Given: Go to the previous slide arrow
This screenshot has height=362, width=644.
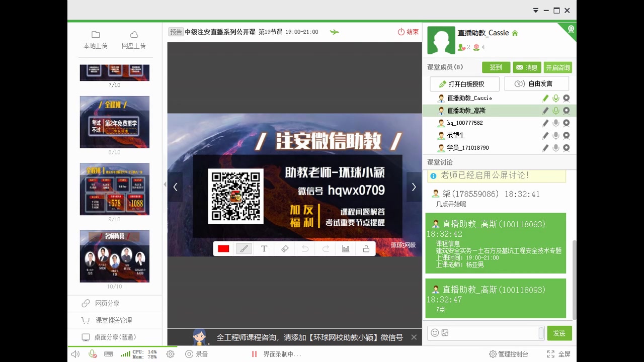Looking at the screenshot, I should pyautogui.click(x=175, y=187).
